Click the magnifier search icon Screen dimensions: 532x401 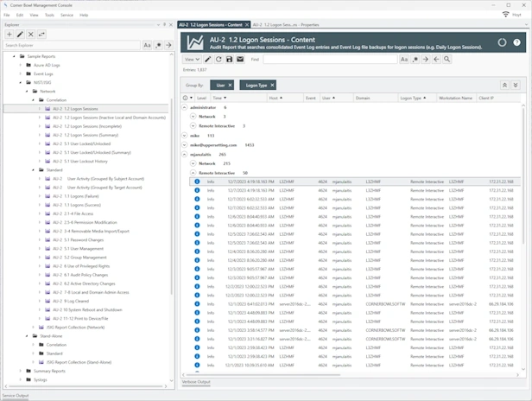click(x=447, y=59)
